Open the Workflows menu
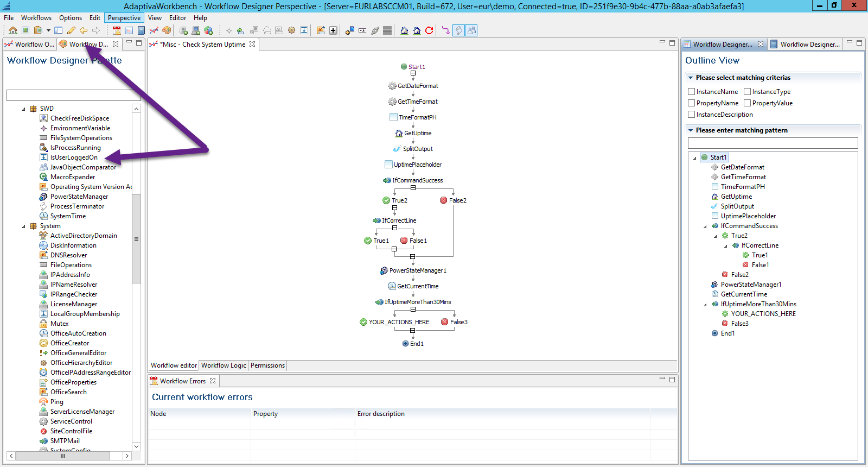This screenshot has width=868, height=467. click(36, 18)
